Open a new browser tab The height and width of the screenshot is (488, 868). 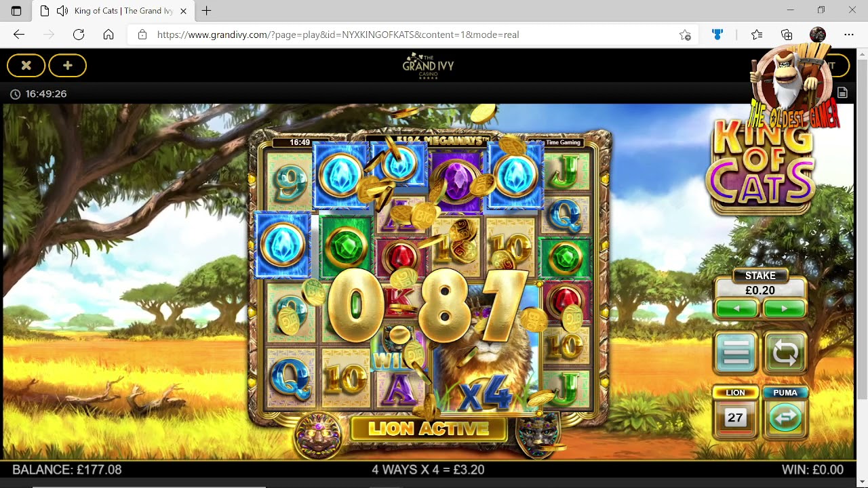[x=206, y=11]
